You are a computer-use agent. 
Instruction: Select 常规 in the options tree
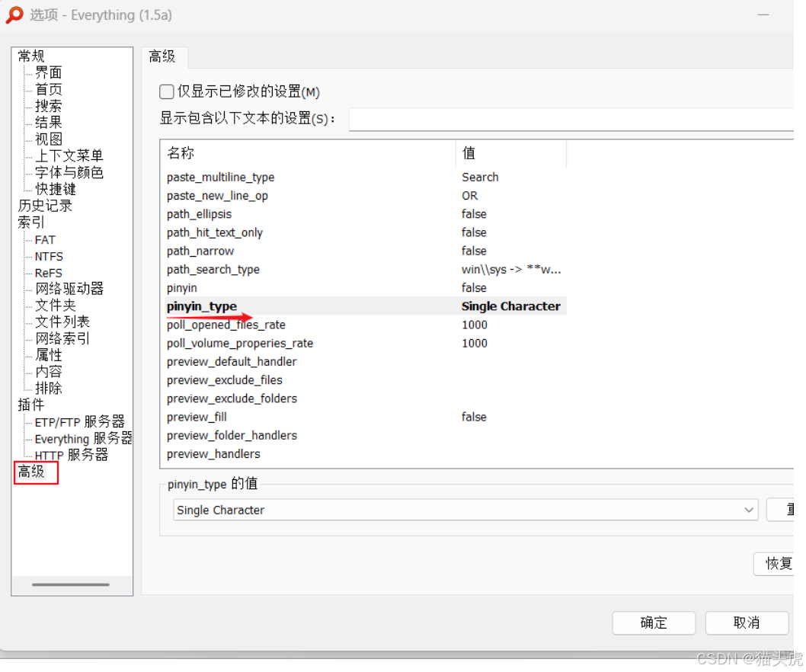[x=31, y=56]
